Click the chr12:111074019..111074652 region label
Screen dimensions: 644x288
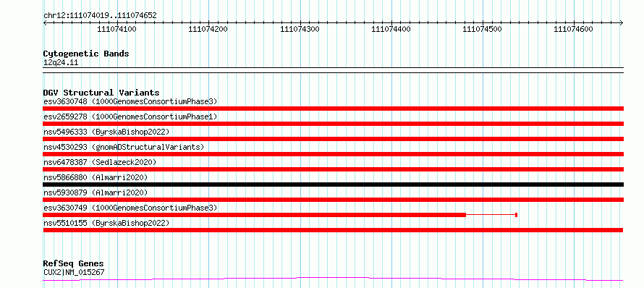[x=100, y=16]
